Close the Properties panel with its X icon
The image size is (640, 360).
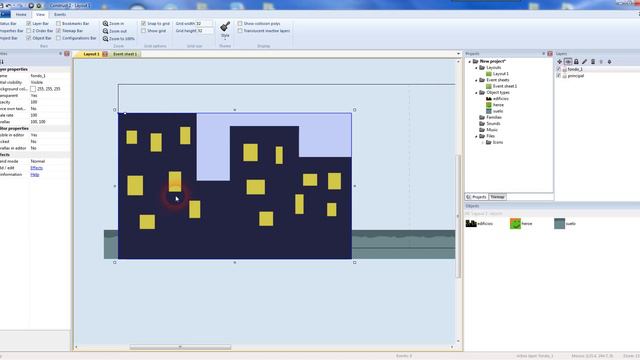point(67,53)
